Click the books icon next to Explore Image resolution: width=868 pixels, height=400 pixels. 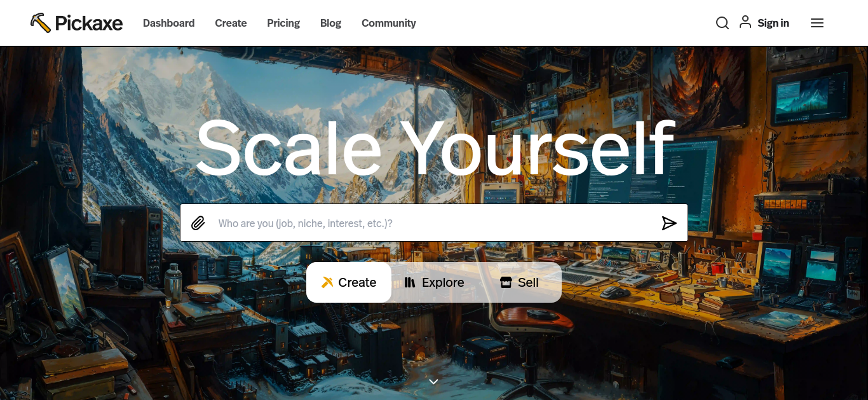[x=410, y=282]
